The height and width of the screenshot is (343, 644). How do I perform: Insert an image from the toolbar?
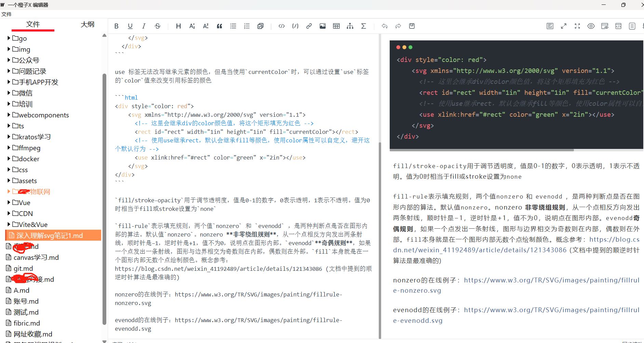323,26
